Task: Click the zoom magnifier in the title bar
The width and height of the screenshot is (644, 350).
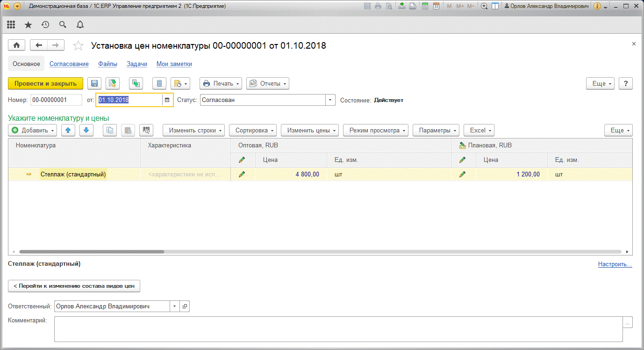Action: [484, 6]
